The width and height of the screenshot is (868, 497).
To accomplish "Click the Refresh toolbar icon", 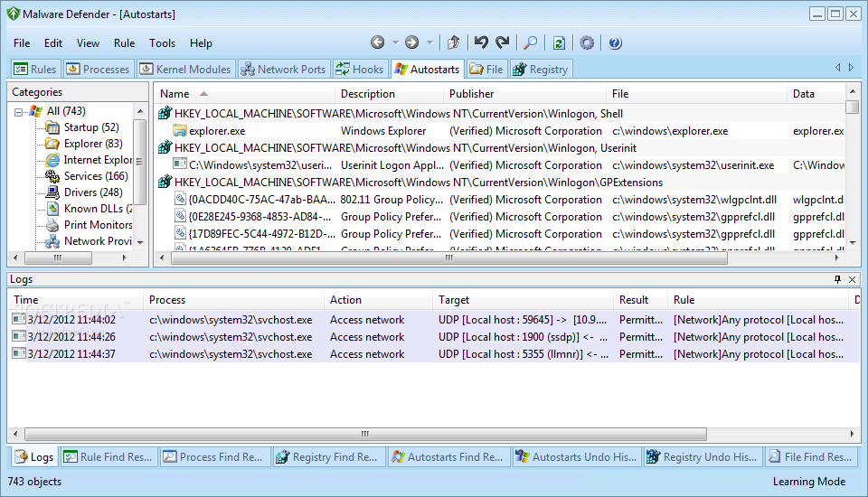I will click(559, 42).
